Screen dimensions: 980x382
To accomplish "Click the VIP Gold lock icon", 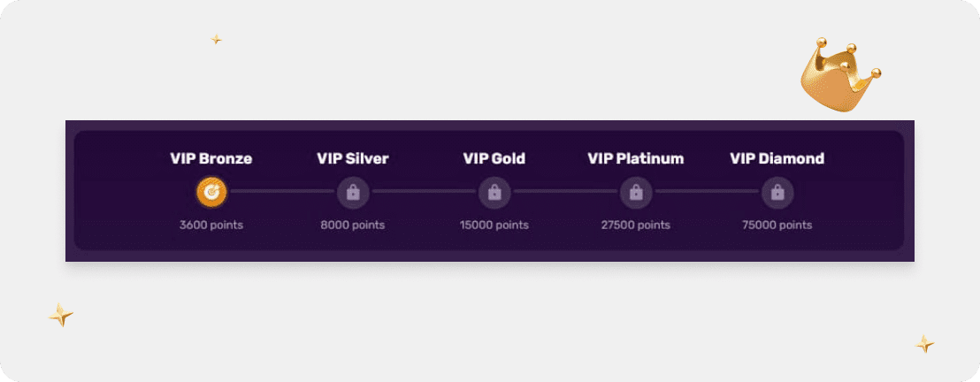I will [494, 191].
